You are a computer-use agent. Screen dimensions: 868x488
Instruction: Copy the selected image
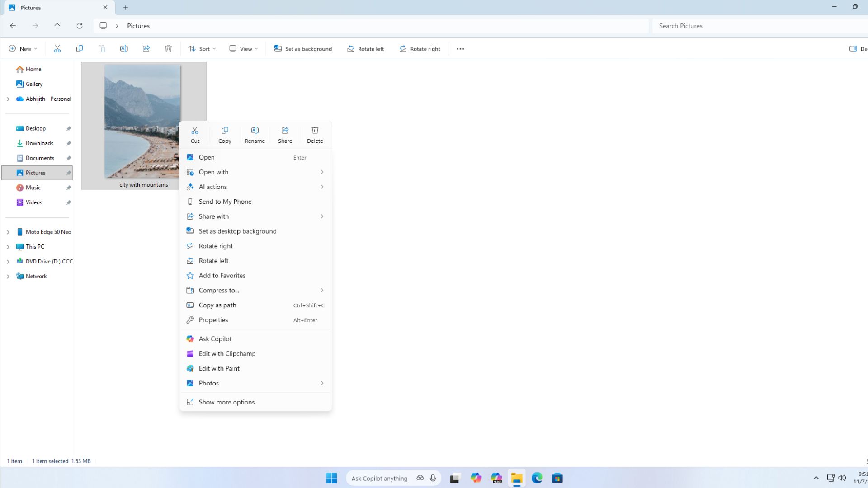click(225, 134)
